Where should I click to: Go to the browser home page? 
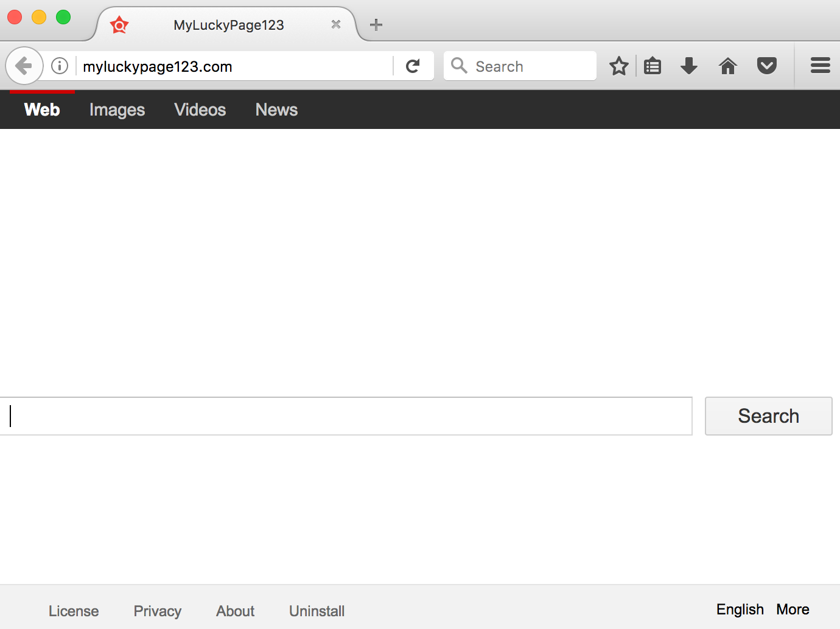point(727,66)
